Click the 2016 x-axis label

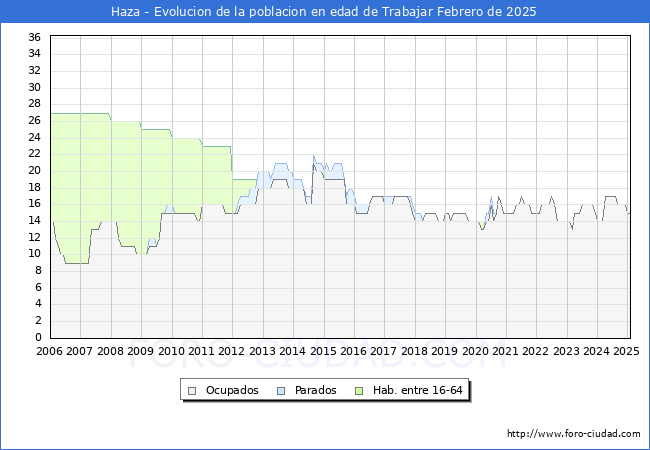click(354, 351)
